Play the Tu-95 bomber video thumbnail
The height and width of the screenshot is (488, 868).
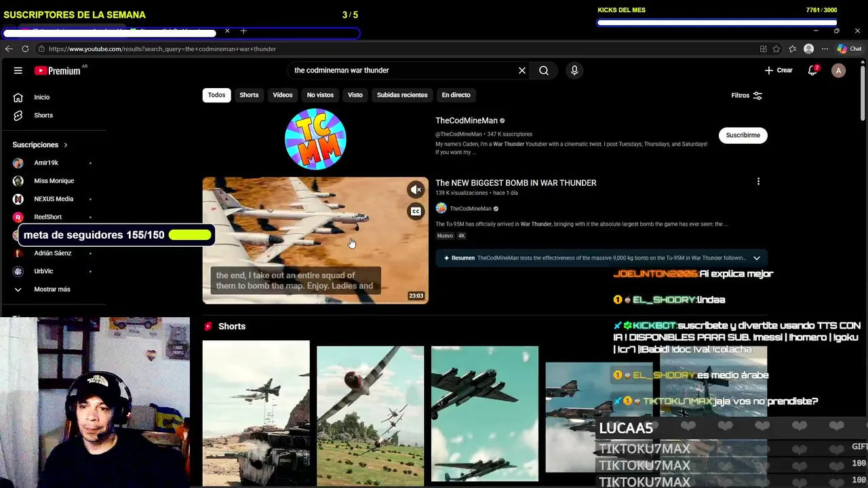click(315, 241)
